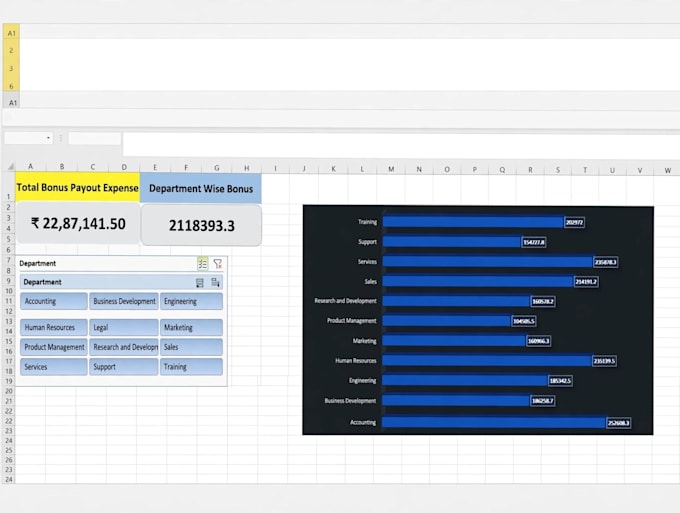Image resolution: width=680 pixels, height=513 pixels.
Task: Click the sort icon in blue Department header
Action: pos(215,282)
